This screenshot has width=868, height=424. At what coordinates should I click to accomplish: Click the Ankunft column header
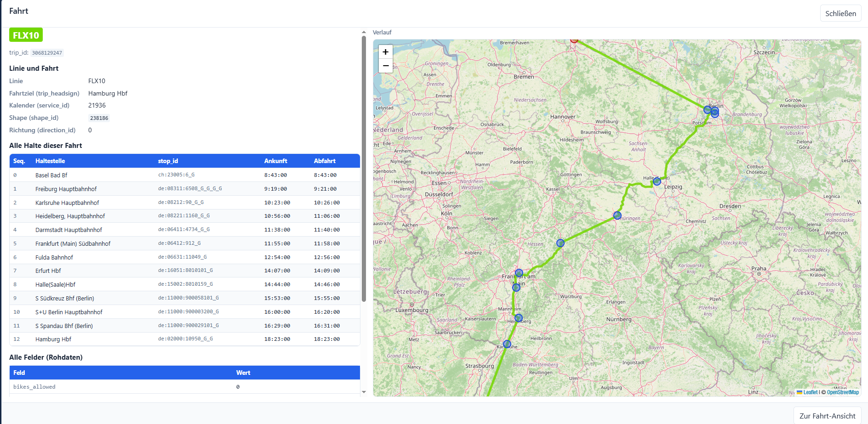click(275, 161)
